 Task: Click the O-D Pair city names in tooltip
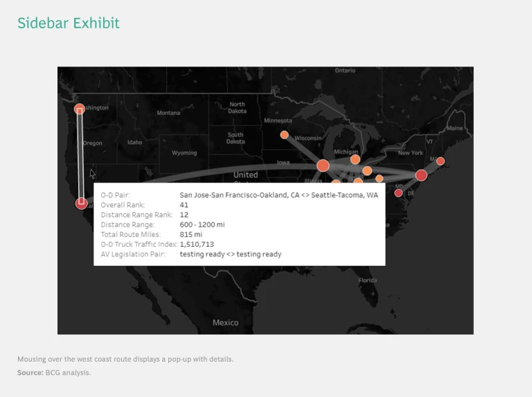(278, 195)
